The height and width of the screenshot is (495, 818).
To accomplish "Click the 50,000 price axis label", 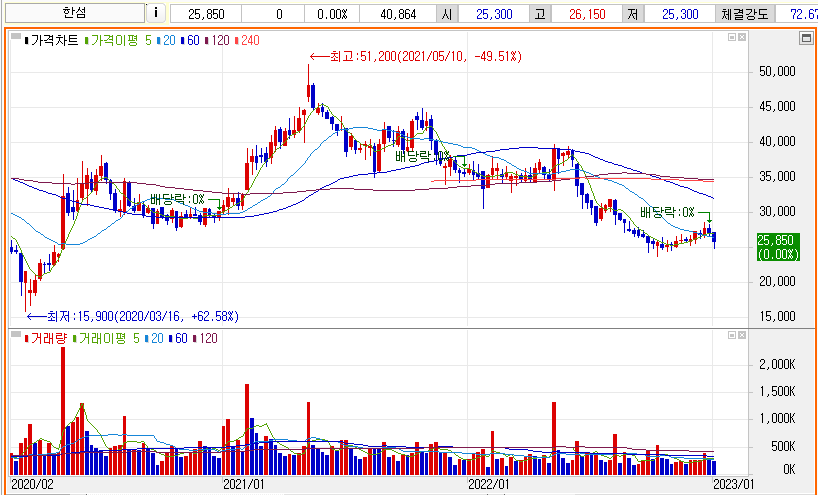I will tap(776, 71).
